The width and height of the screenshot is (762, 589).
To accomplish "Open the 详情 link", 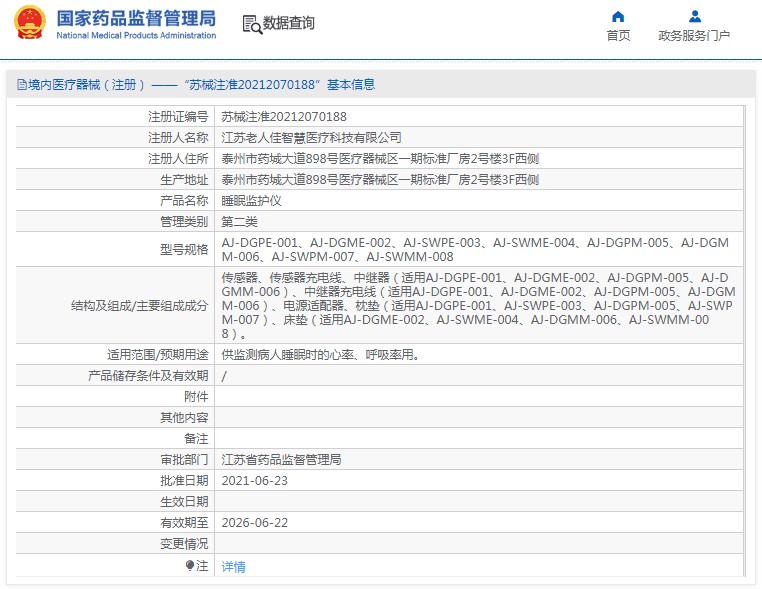I will 233,567.
